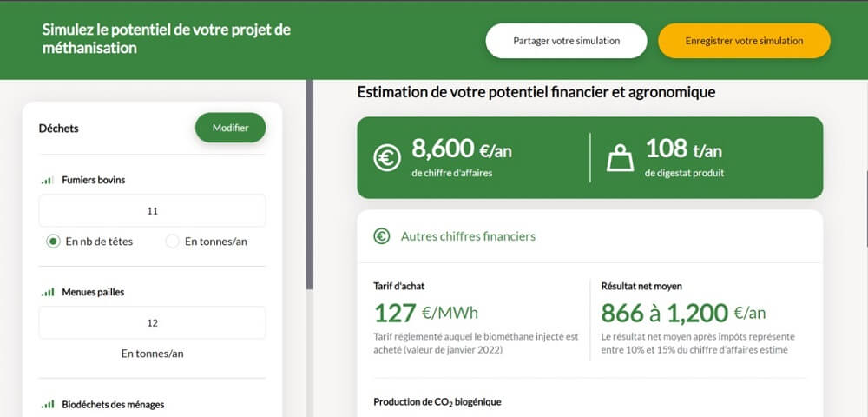Click the Fumiers bovins quantity field
This screenshot has width=868, height=417.
tap(152, 210)
